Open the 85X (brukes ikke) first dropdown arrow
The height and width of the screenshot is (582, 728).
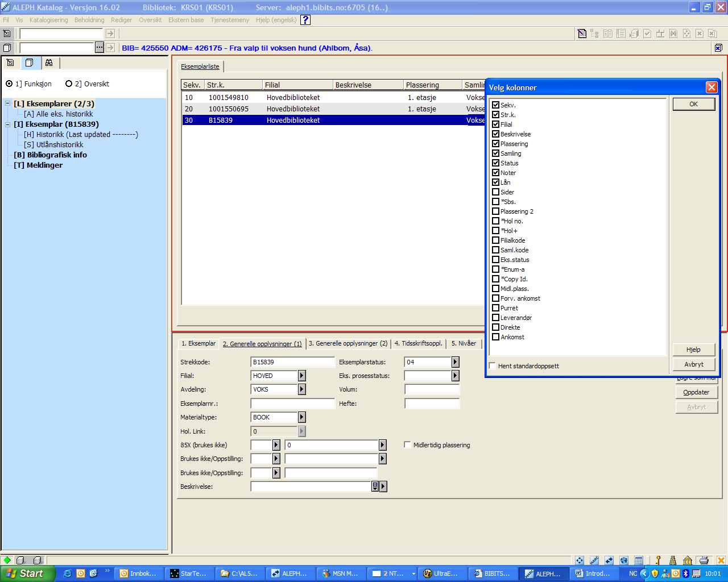click(x=276, y=445)
